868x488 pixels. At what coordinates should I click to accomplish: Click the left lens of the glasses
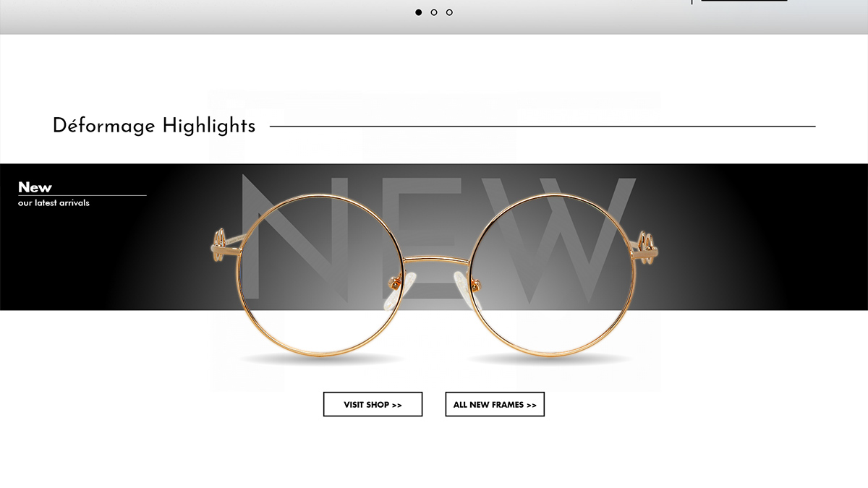click(x=320, y=273)
